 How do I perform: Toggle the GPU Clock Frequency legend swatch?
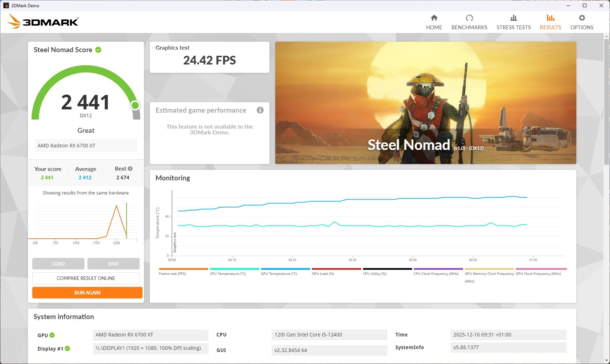click(x=541, y=269)
